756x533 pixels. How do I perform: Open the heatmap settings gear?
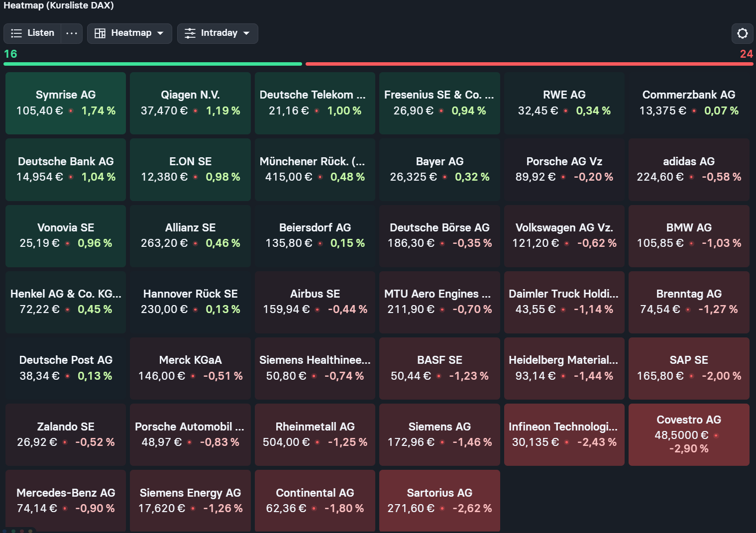point(742,33)
